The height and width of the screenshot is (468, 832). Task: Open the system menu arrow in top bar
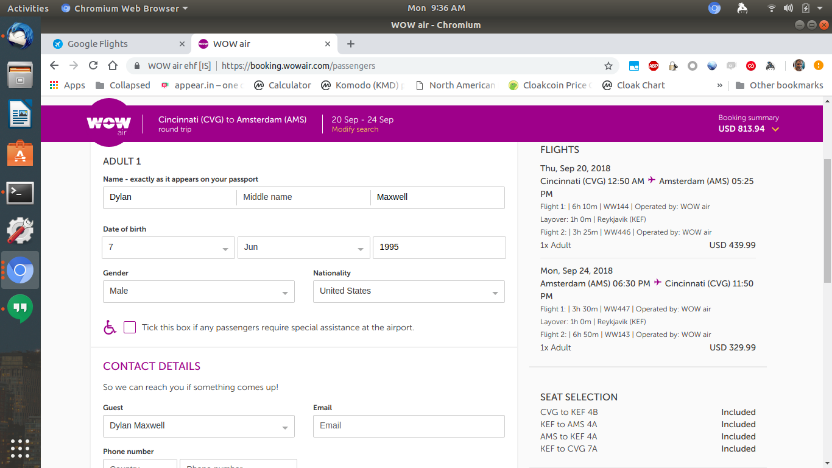pos(820,8)
